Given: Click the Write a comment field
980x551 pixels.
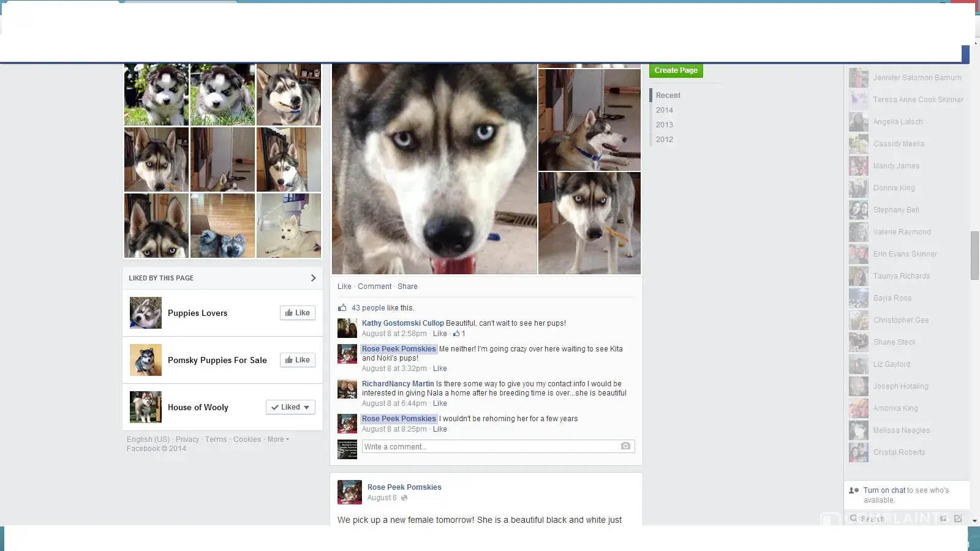Looking at the screenshot, I should (x=490, y=447).
